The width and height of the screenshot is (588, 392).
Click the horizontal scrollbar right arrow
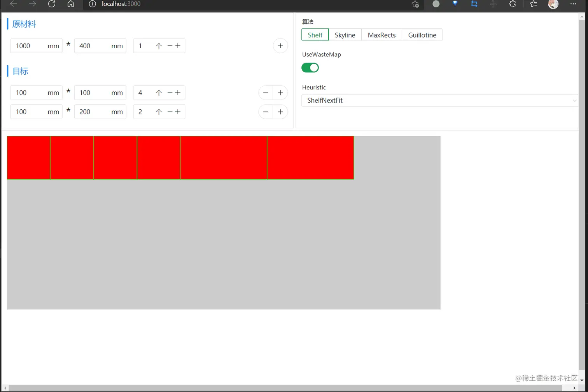point(575,388)
